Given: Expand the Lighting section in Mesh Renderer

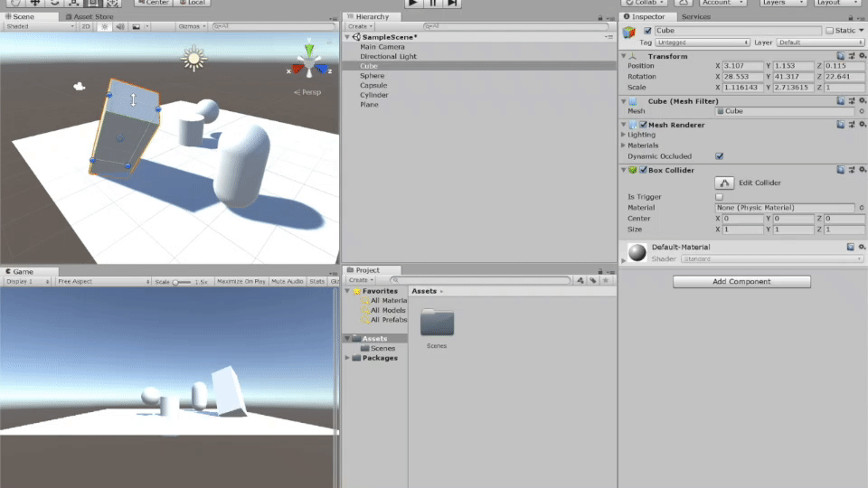Looking at the screenshot, I should [623, 135].
